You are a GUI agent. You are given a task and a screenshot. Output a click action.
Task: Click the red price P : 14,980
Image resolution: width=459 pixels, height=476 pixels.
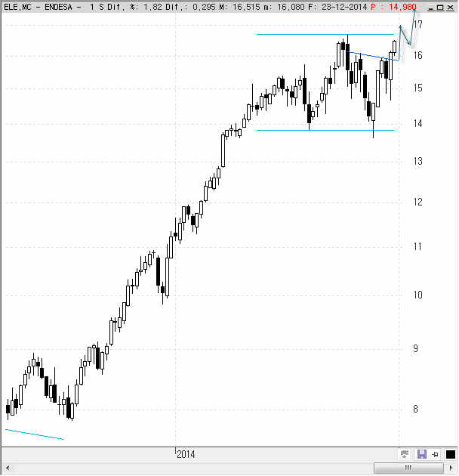tap(393, 7)
